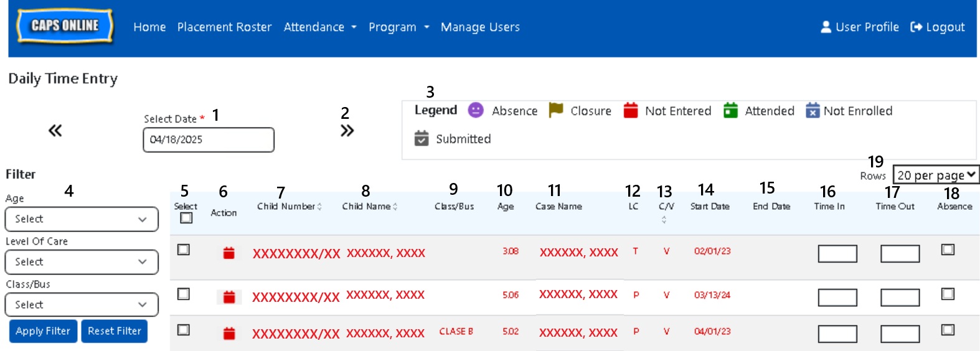Click the sort arrows under C/V column
This screenshot has height=351, width=980.
(664, 220)
